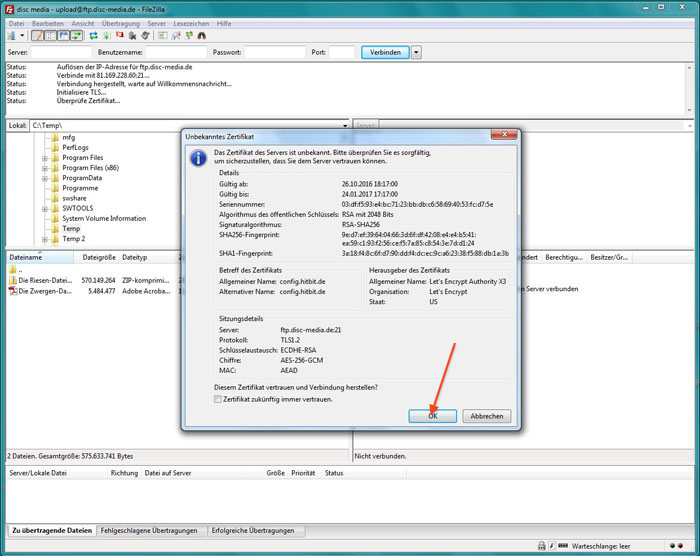Screen dimensions: 700x556
Task: Open the Datei menu
Action: (x=16, y=24)
